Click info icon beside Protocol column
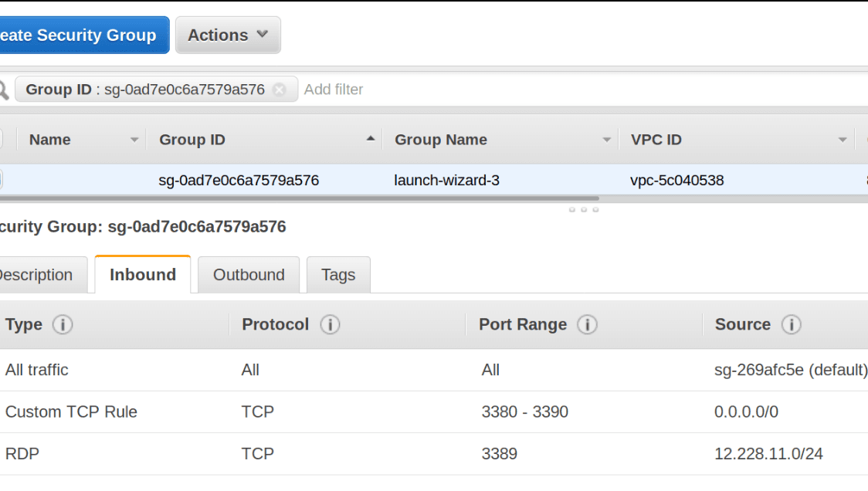Screen dimensions: 868x491 point(330,325)
